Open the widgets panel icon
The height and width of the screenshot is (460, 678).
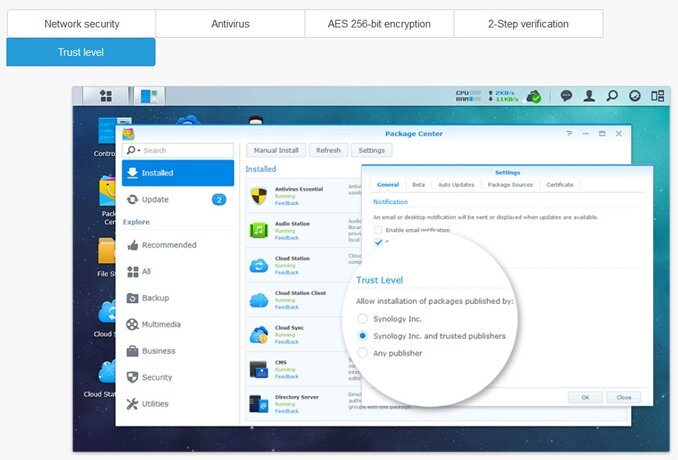coord(658,96)
